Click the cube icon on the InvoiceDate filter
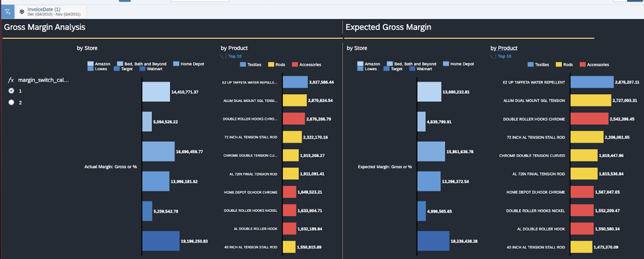The width and height of the screenshot is (644, 259). (22, 11)
